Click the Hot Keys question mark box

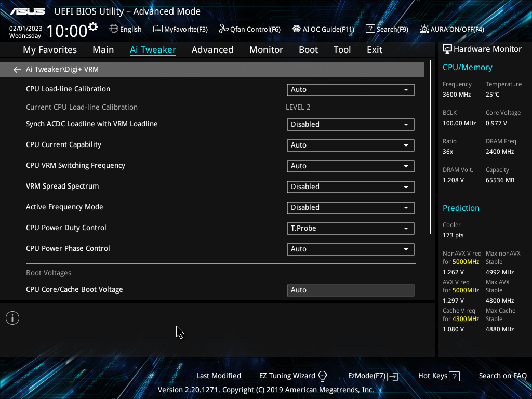[454, 376]
